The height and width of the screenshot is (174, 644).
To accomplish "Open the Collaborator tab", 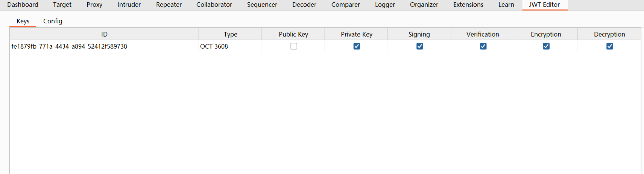I will (214, 5).
